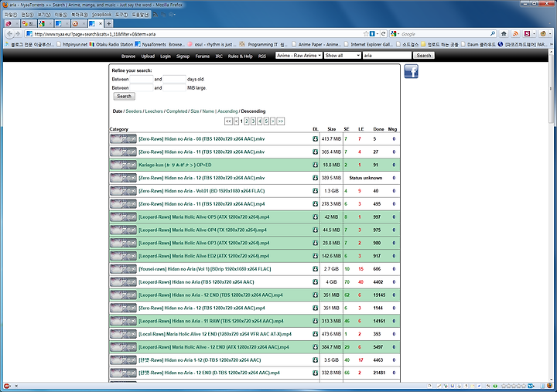The image size is (557, 392).
Task: Download the Hidan no Aria - 08 mkv torrent
Action: coord(315,139)
